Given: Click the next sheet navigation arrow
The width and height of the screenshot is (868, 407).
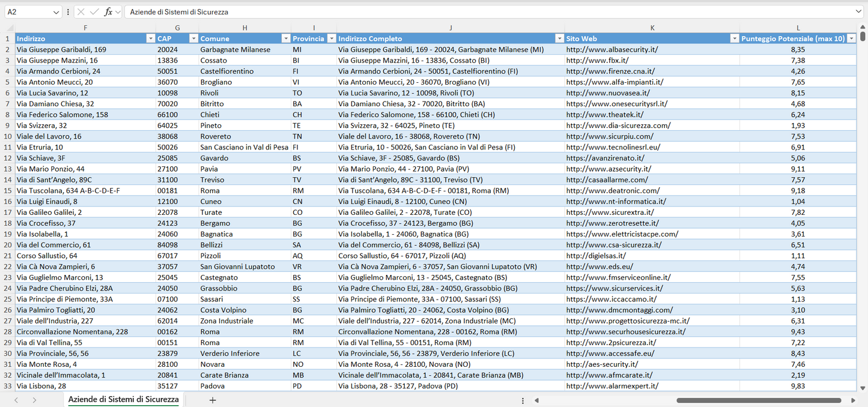Looking at the screenshot, I should point(34,400).
